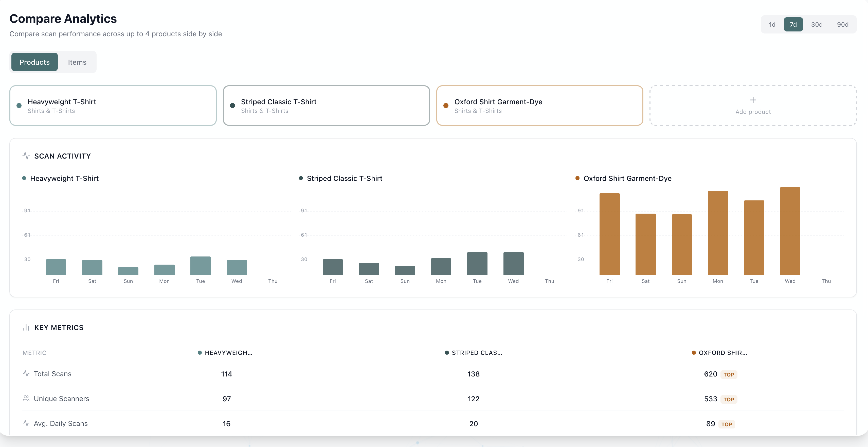This screenshot has width=868, height=447.
Task: Click the Total Scans activity icon
Action: [26, 373]
